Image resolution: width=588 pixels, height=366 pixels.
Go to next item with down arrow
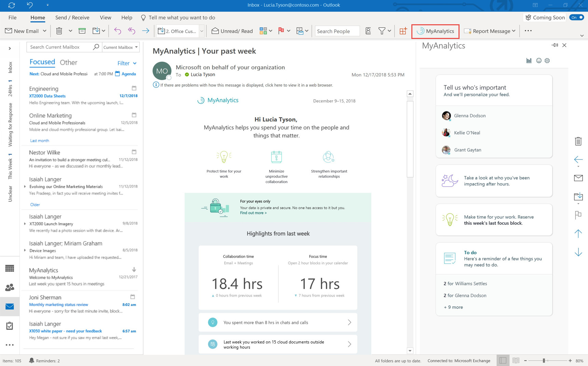(x=578, y=252)
